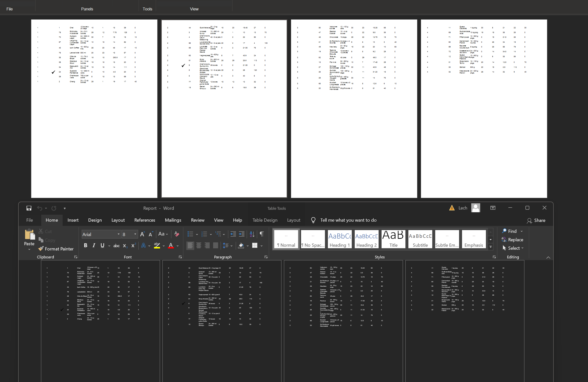
Task: Click the Share button
Action: pos(536,220)
